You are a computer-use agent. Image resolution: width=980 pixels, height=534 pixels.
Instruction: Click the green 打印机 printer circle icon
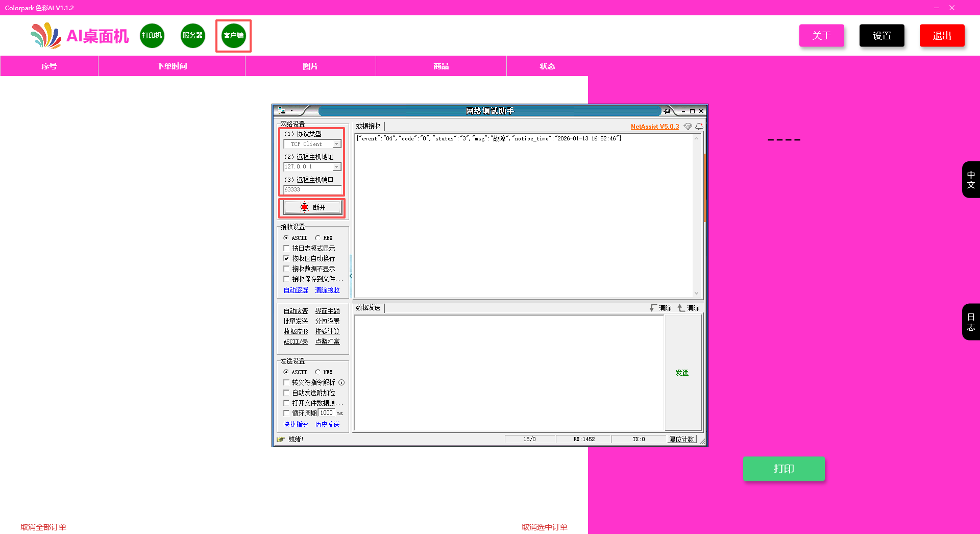[152, 36]
